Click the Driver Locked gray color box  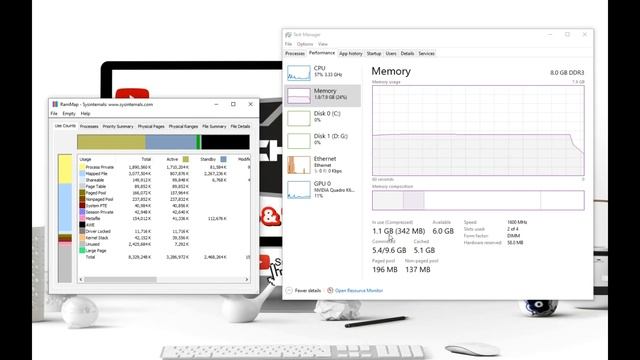tap(82, 231)
